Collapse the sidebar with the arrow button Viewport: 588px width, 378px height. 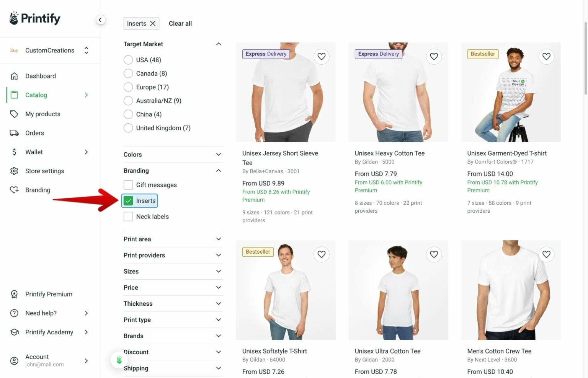[100, 20]
